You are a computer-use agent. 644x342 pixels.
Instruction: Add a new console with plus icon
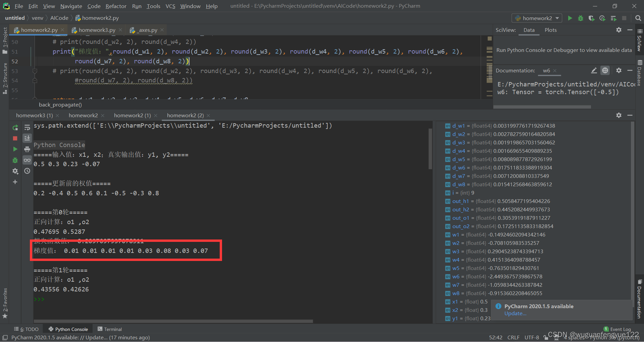coord(15,182)
